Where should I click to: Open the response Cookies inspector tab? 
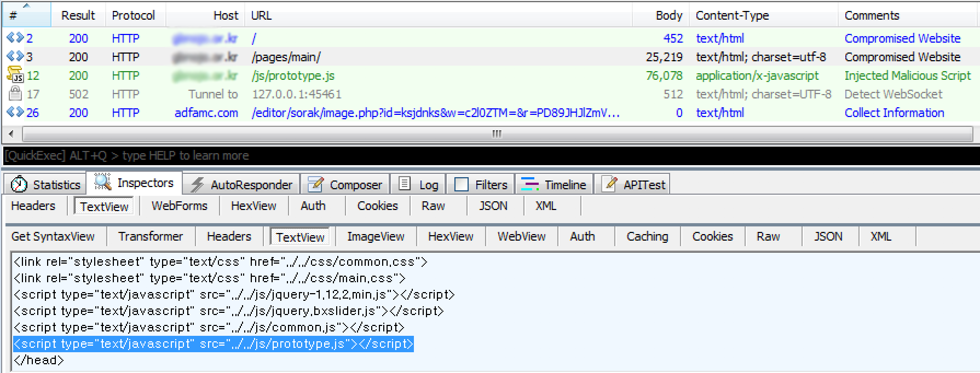pyautogui.click(x=712, y=236)
